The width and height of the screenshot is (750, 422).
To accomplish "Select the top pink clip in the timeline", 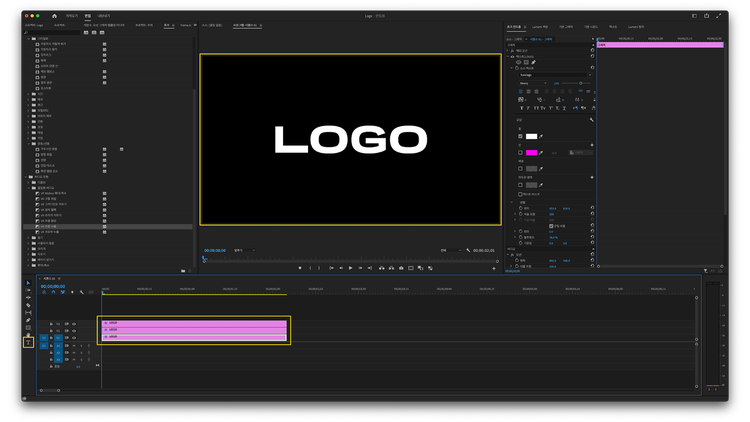I will point(194,323).
